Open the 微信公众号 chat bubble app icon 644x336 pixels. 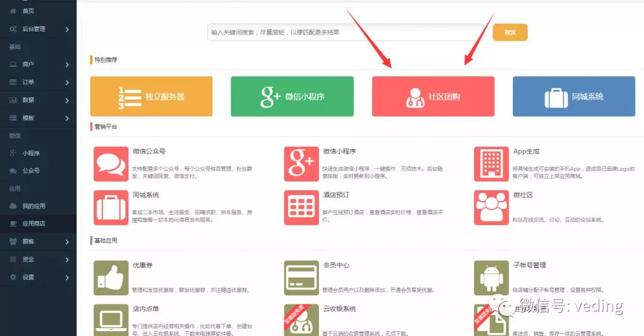coord(111,164)
